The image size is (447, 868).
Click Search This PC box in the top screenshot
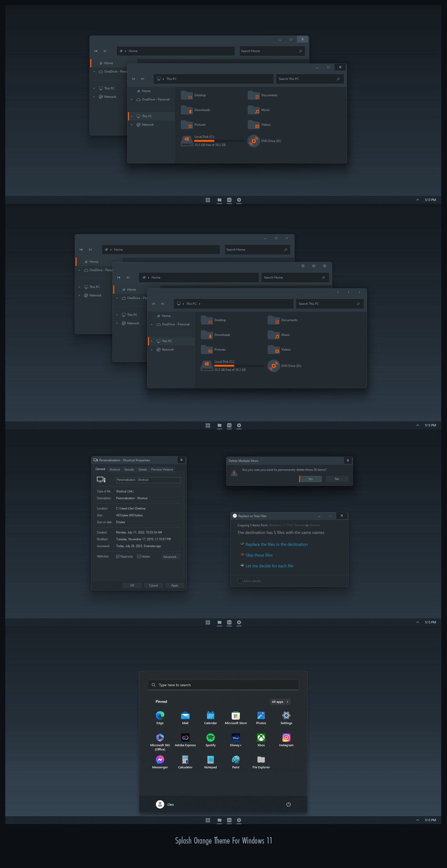309,79
